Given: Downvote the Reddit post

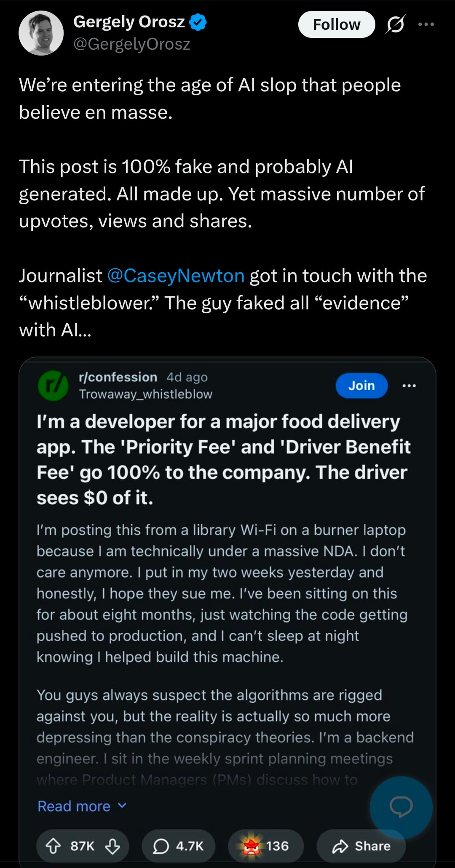Looking at the screenshot, I should [x=112, y=846].
